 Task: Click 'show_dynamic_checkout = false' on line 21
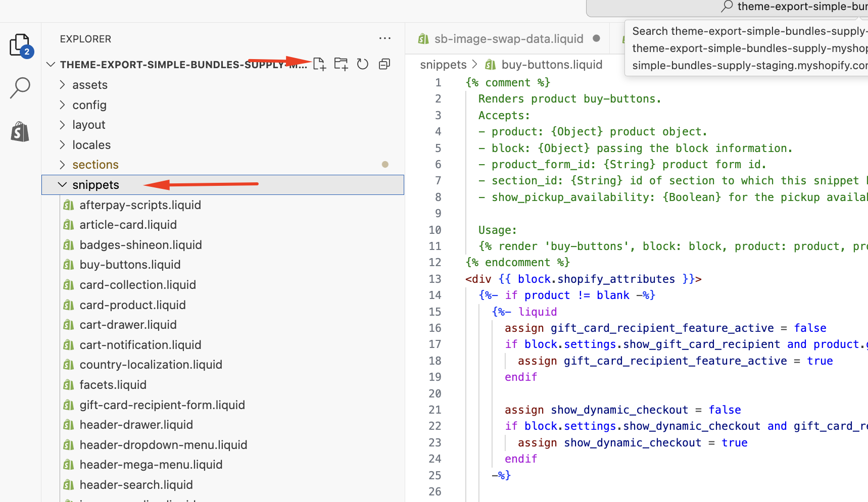[646, 410]
